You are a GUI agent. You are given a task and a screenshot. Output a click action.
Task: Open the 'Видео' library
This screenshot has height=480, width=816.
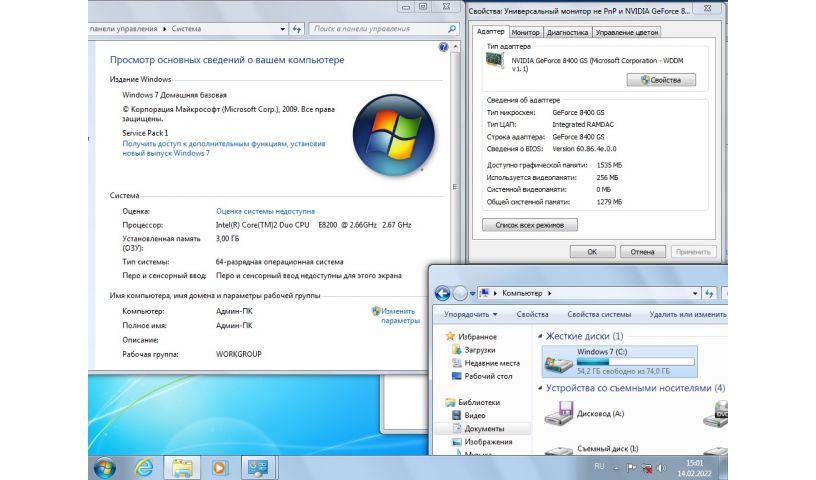point(475,415)
